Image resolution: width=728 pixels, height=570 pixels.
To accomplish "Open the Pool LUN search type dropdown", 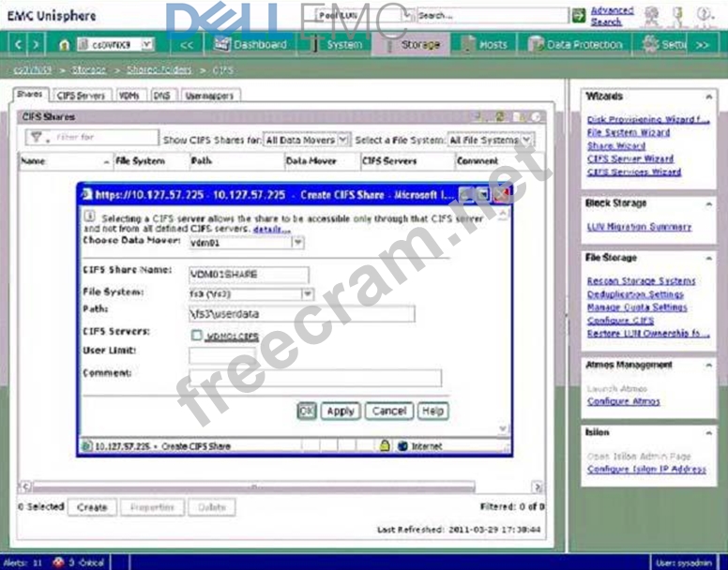I will (x=407, y=15).
